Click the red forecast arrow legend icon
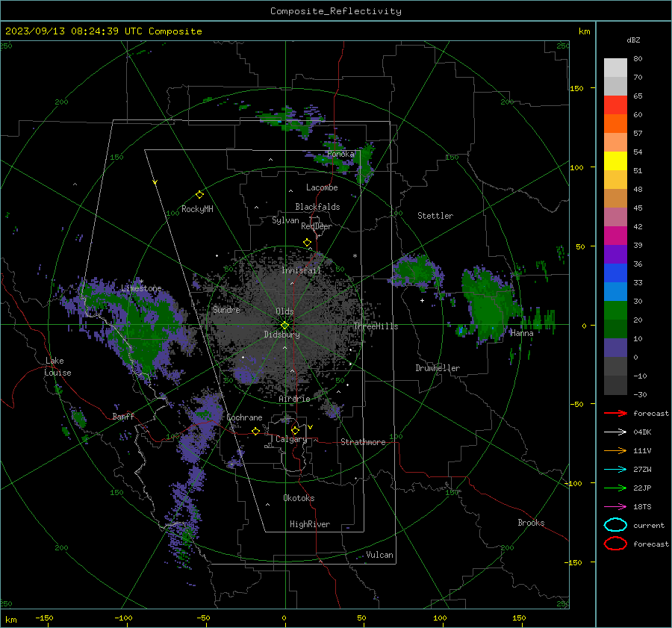The image size is (672, 628). 615,413
